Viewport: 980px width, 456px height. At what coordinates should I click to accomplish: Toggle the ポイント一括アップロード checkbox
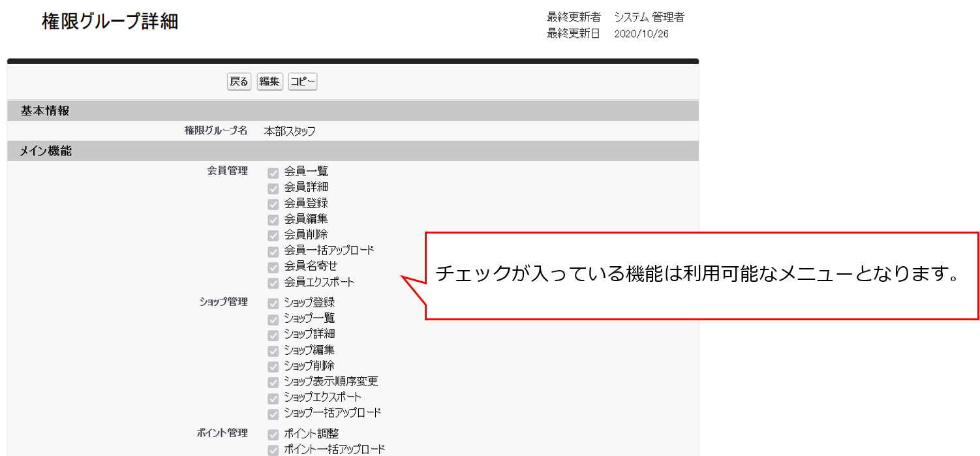pos(273,449)
